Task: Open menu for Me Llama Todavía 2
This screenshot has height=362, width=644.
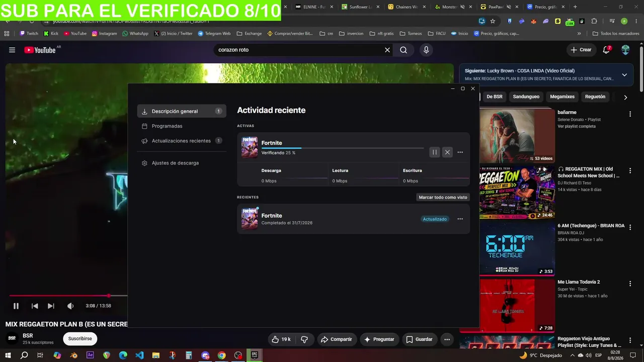Action: click(x=630, y=284)
